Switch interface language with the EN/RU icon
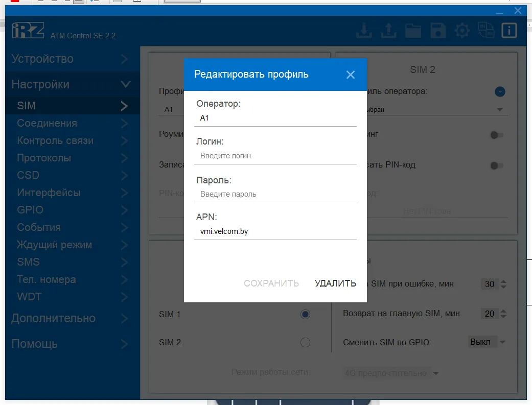The width and height of the screenshot is (532, 405). tap(486, 30)
